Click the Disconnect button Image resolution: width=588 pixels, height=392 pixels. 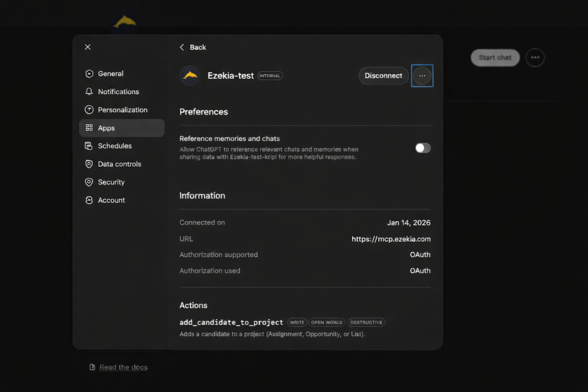[x=383, y=76]
